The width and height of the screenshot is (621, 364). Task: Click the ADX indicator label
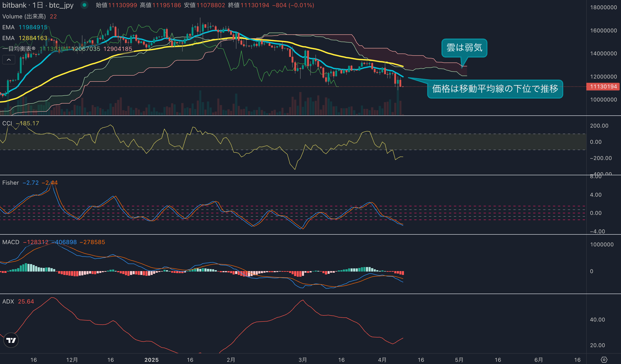(x=8, y=301)
